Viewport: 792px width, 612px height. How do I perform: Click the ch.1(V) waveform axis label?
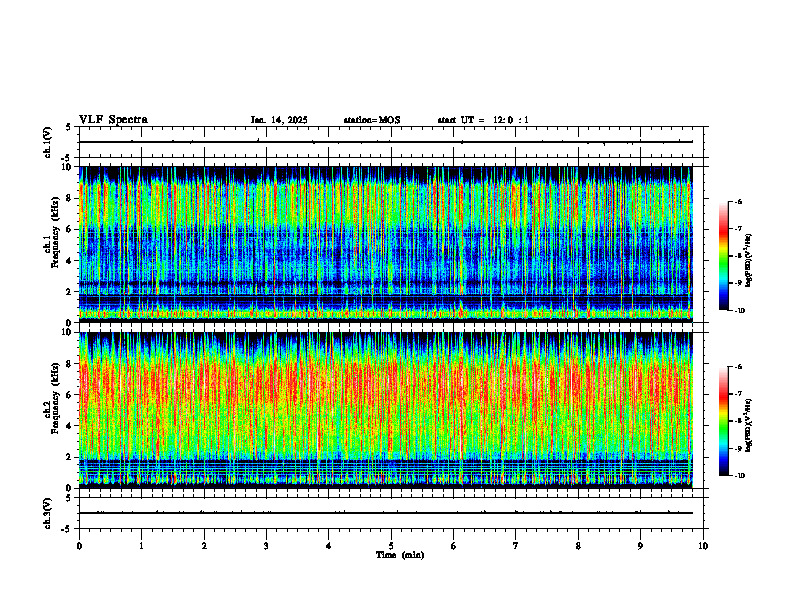pyautogui.click(x=47, y=142)
